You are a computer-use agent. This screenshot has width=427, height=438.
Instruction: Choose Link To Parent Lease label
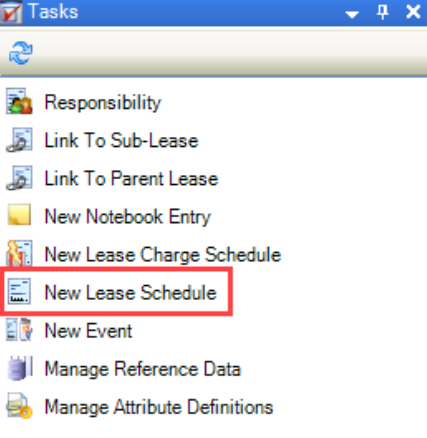[x=131, y=178]
